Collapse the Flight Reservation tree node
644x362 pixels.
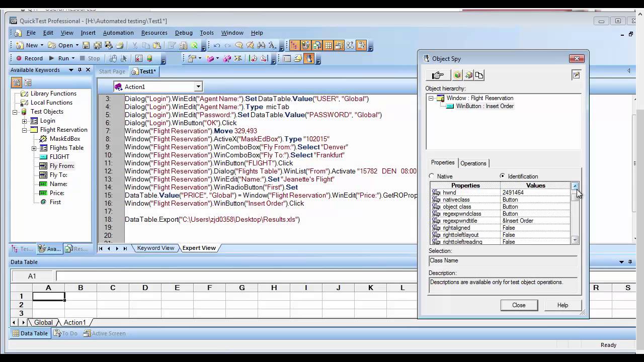click(x=24, y=130)
